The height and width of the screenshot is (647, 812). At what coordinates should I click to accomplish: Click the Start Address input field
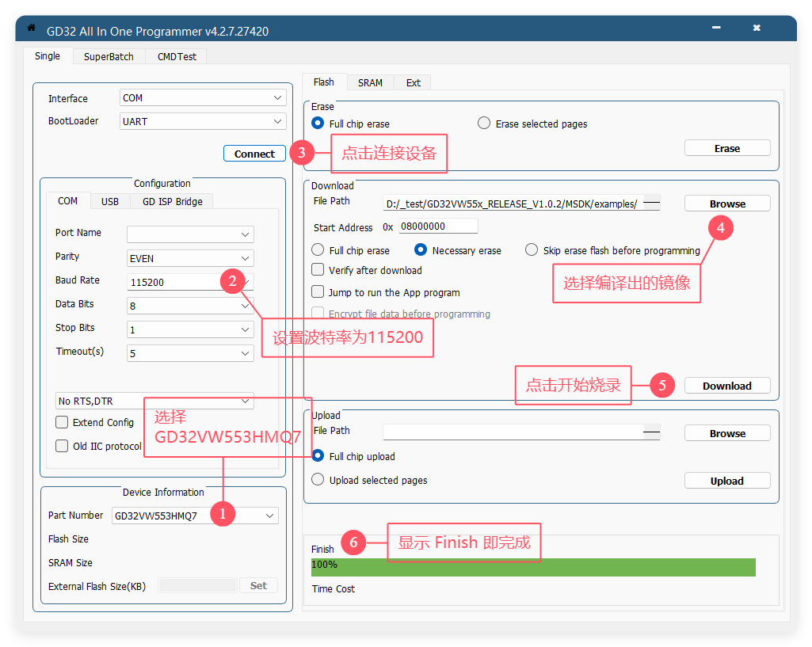438,226
